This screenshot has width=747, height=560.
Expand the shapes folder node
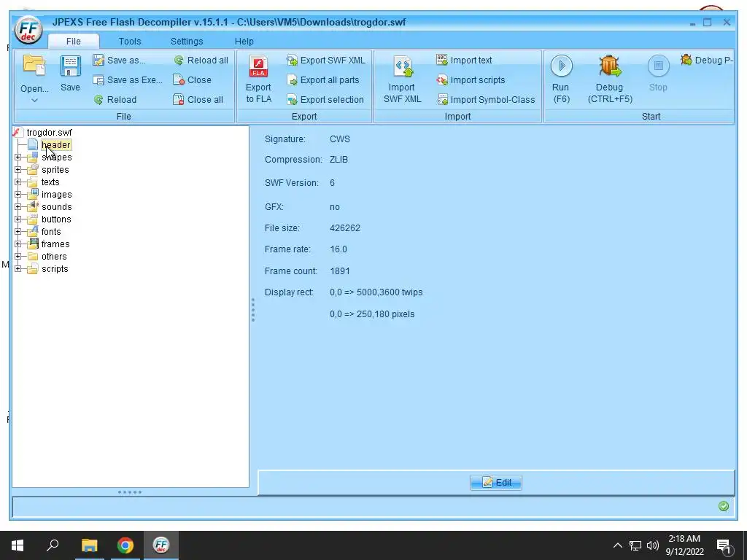pos(18,157)
